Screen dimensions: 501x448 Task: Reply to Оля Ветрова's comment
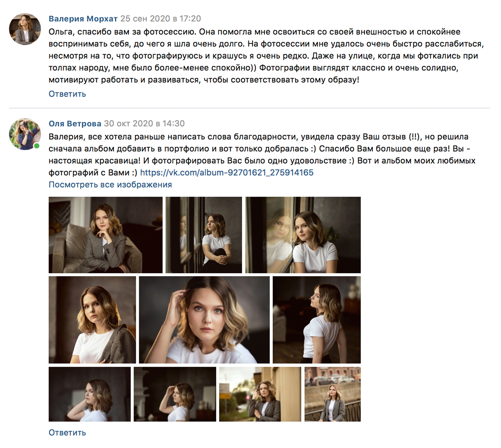pos(67,433)
